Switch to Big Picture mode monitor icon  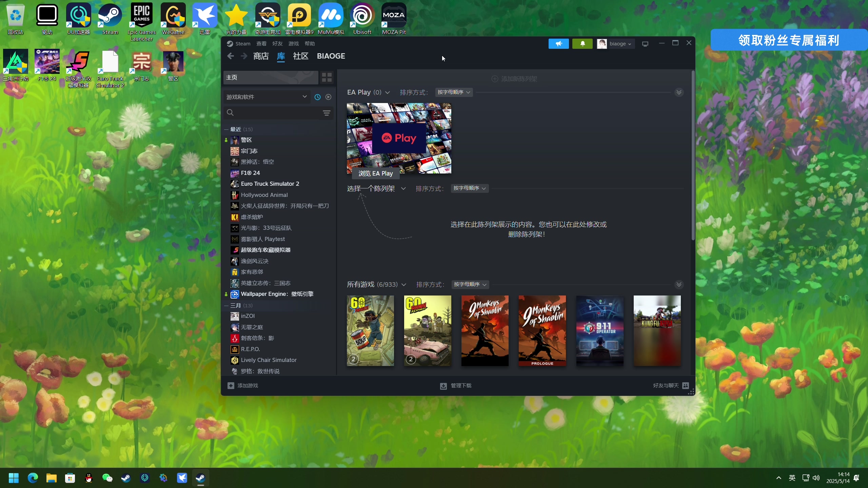(x=645, y=44)
